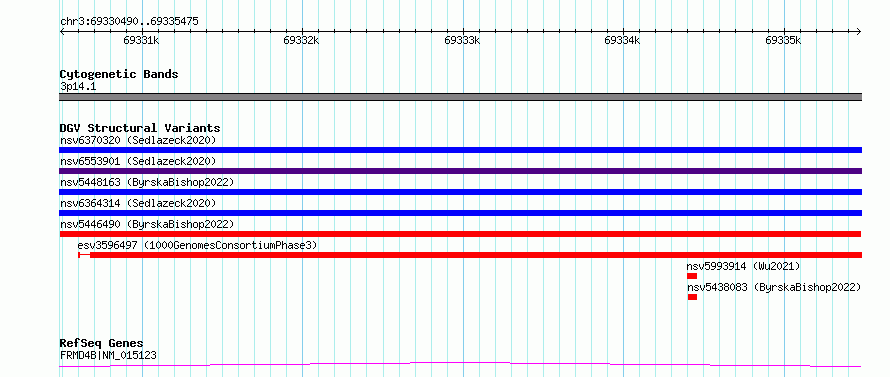Open the FRMD4B|NM_015123 gene label
890x377 pixels.
click(108, 356)
